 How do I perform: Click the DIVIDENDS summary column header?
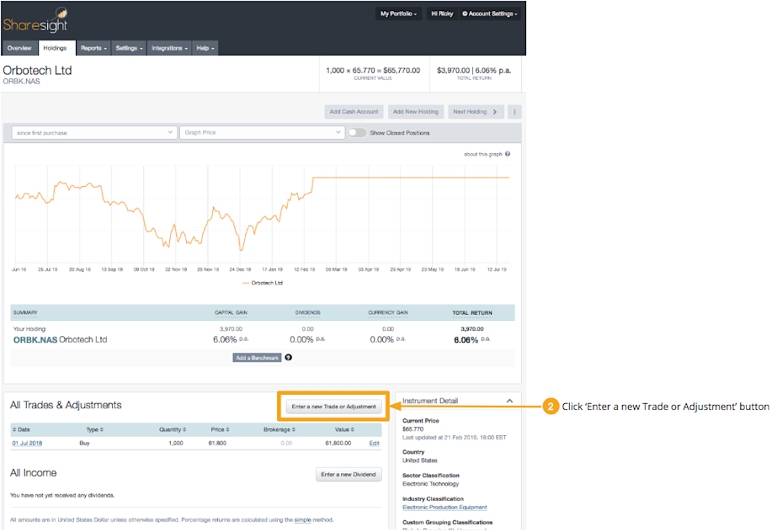point(308,312)
